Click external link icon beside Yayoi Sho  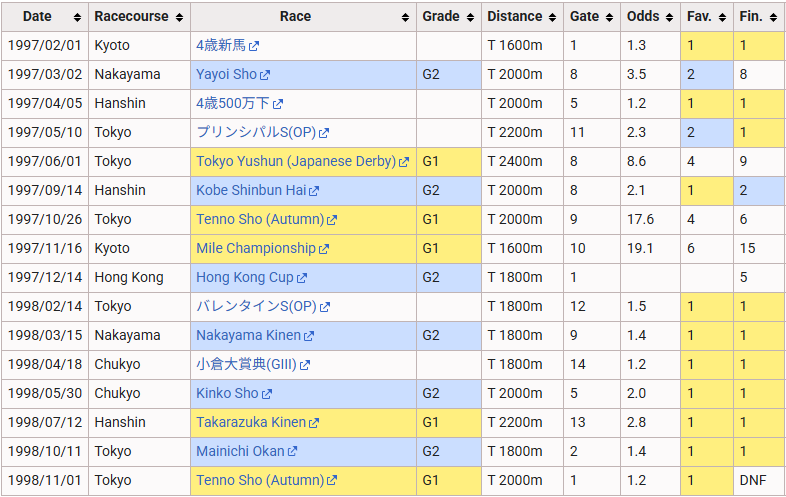tap(265, 75)
